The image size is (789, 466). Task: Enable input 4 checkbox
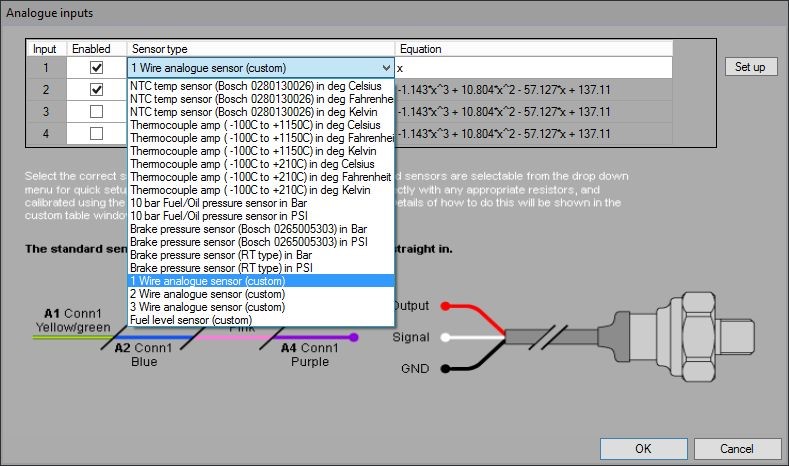pos(97,134)
